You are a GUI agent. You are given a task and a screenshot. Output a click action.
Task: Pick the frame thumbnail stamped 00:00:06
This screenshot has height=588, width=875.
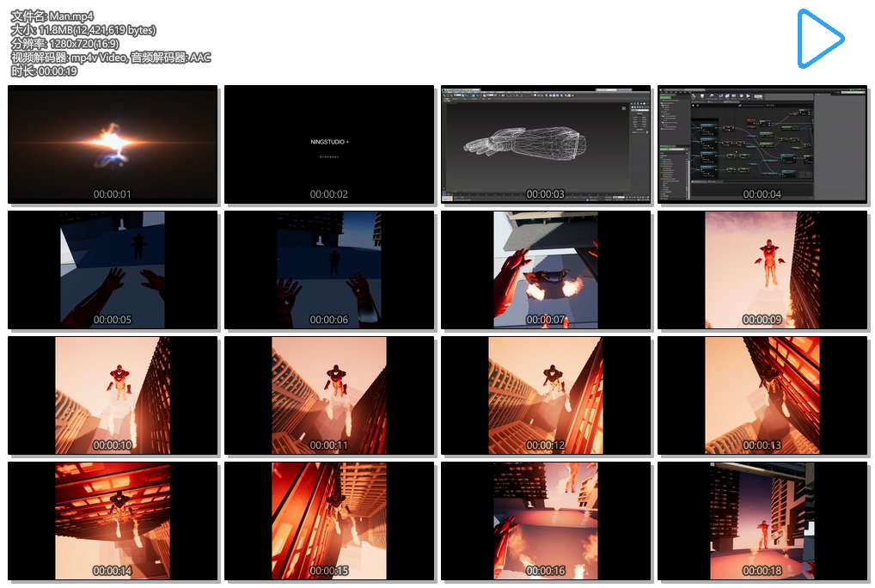click(329, 270)
